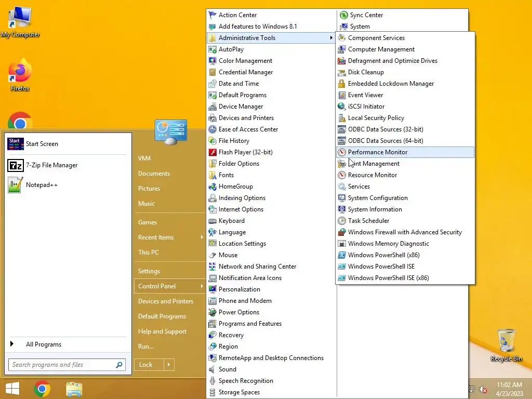532x399 pixels.
Task: Open Flash Player (32-bit) icon
Action: point(212,152)
